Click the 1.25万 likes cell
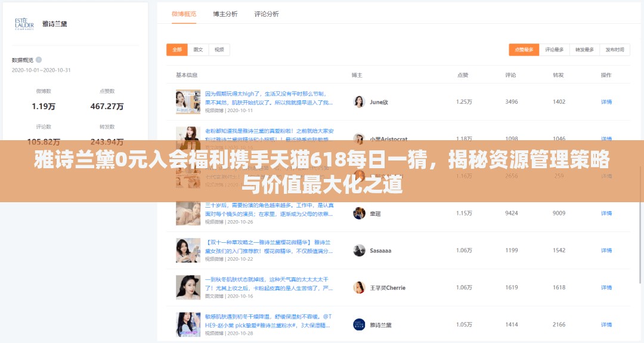The height and width of the screenshot is (343, 644). point(464,102)
